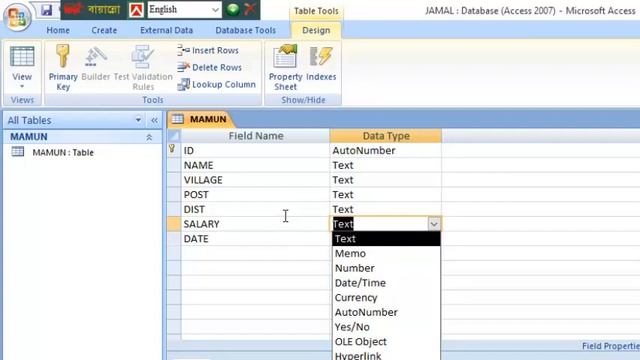Open the Indexes window

[321, 62]
